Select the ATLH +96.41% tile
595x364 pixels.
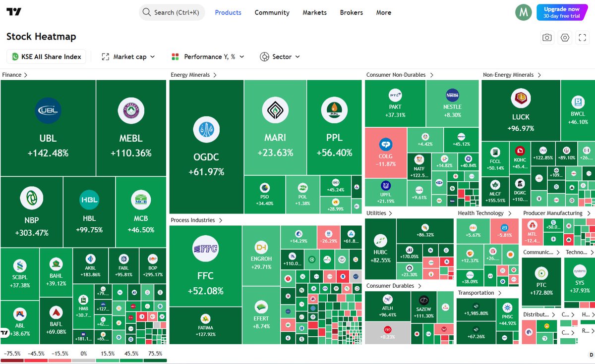pyautogui.click(x=388, y=307)
